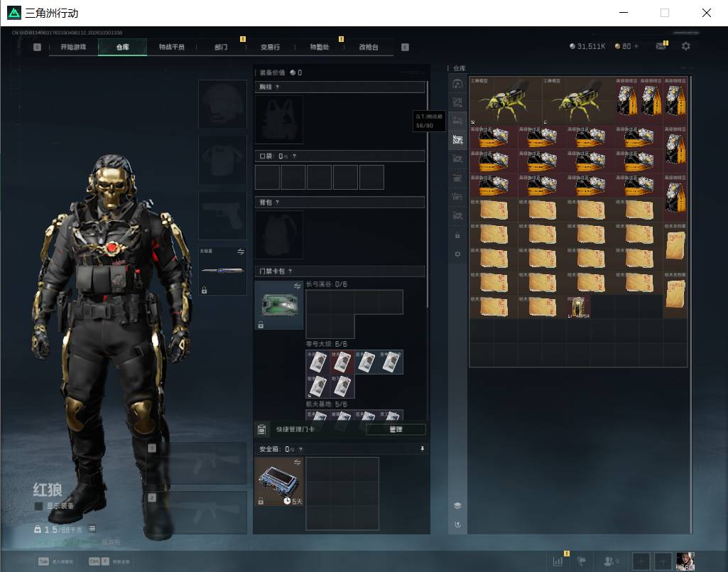This screenshot has width=728, height=572.
Task: Swap the equipped melee knife
Action: (x=241, y=252)
